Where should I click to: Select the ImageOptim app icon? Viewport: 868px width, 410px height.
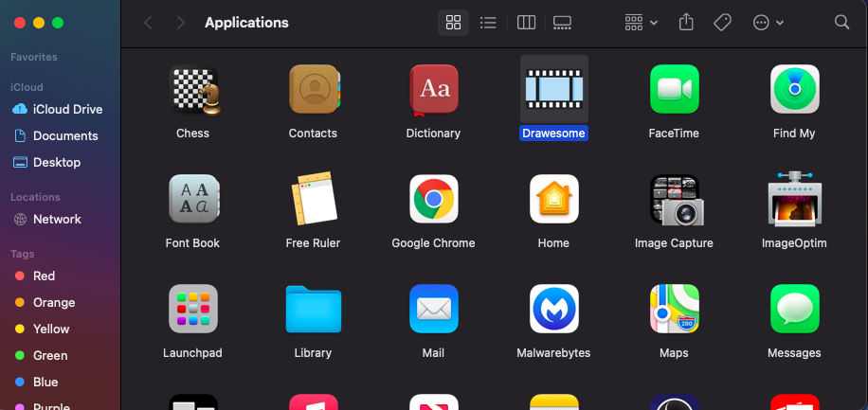(795, 199)
